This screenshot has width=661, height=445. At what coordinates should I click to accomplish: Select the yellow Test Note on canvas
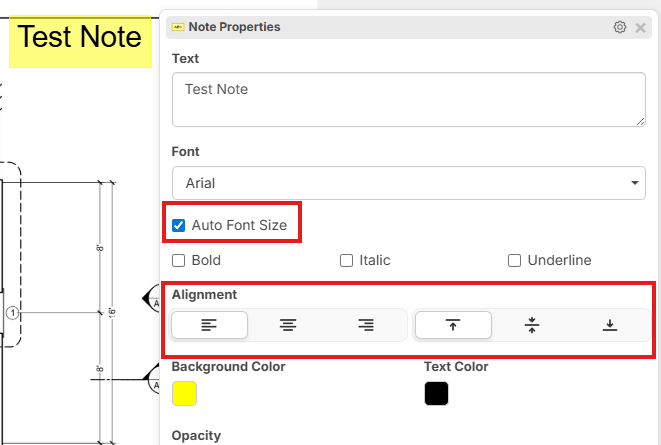pos(80,39)
